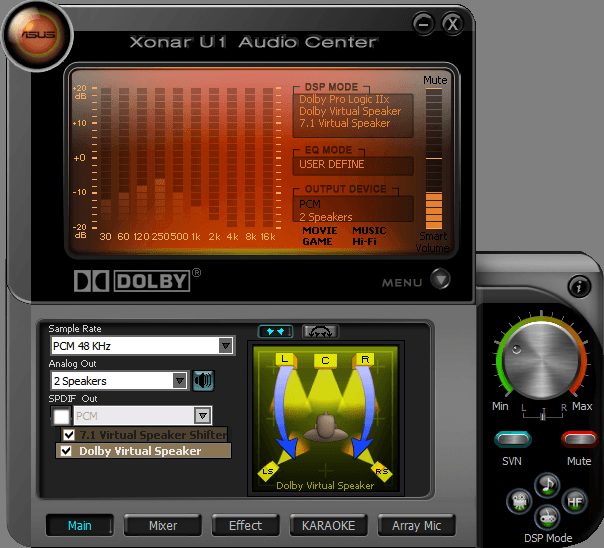Uncheck the Dolby Virtual Speaker checkbox

coord(66,451)
